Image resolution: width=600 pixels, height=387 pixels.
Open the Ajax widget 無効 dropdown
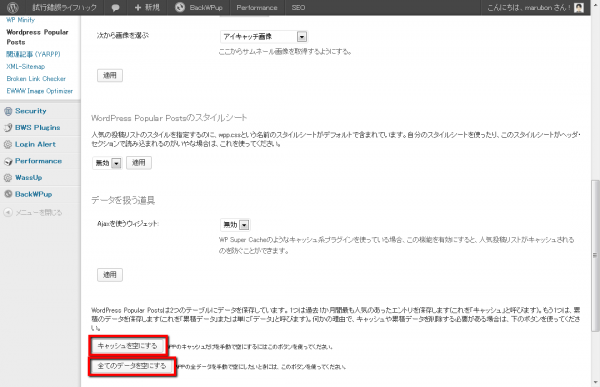click(235, 225)
